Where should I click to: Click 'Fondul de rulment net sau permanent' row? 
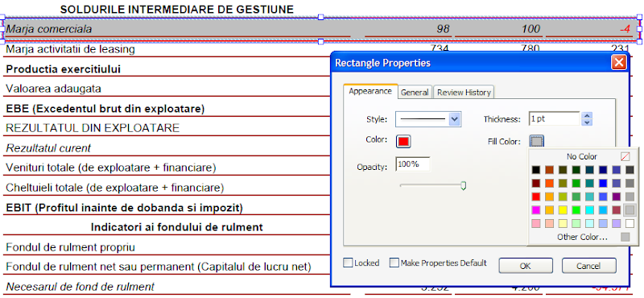coord(158,267)
